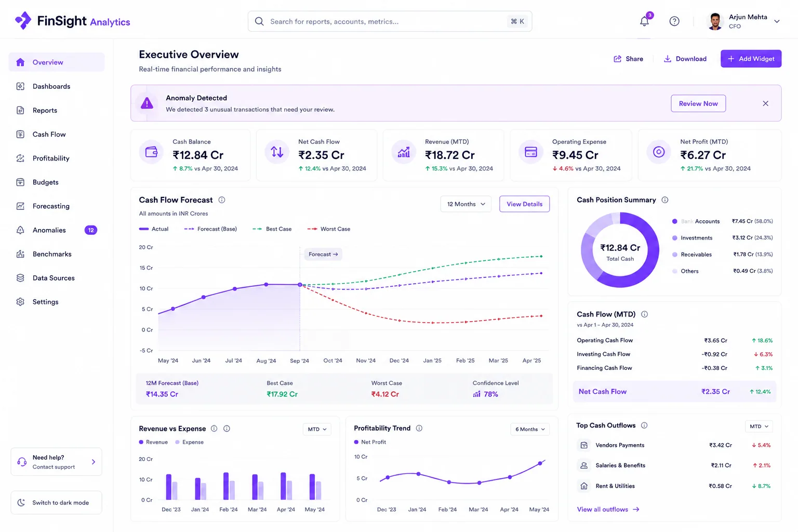Screen dimensions: 798x532
Task: Open View all outflows link
Action: [x=608, y=510]
